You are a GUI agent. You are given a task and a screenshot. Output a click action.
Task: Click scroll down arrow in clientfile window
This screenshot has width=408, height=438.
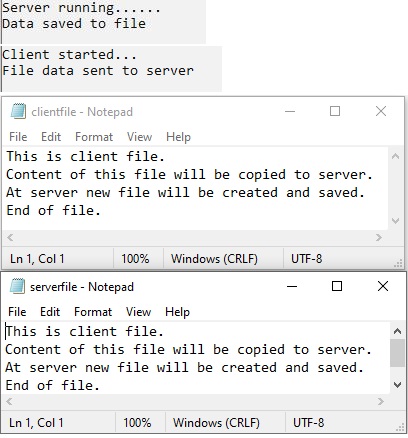[x=396, y=221]
